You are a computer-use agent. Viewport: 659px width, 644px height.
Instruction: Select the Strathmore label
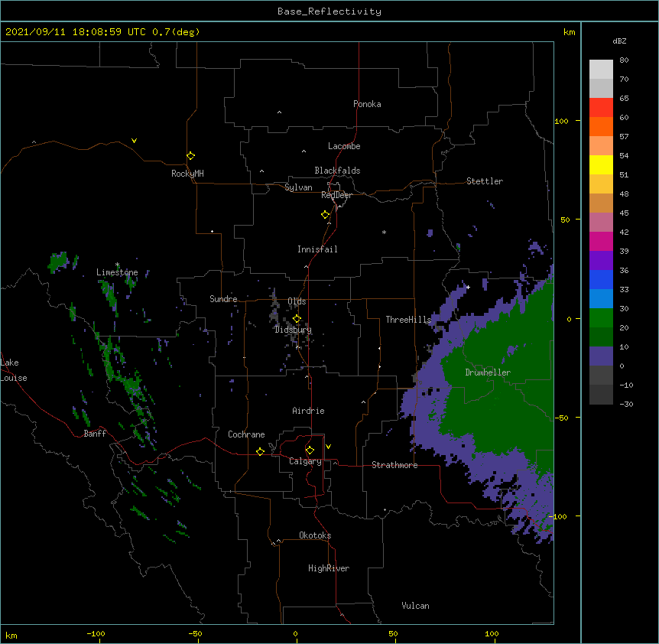click(x=394, y=465)
